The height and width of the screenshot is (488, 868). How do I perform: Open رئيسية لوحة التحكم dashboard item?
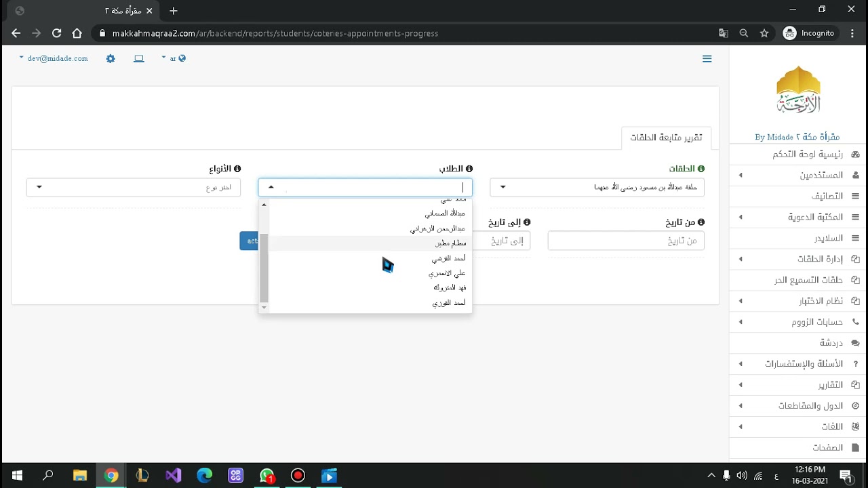797,155
